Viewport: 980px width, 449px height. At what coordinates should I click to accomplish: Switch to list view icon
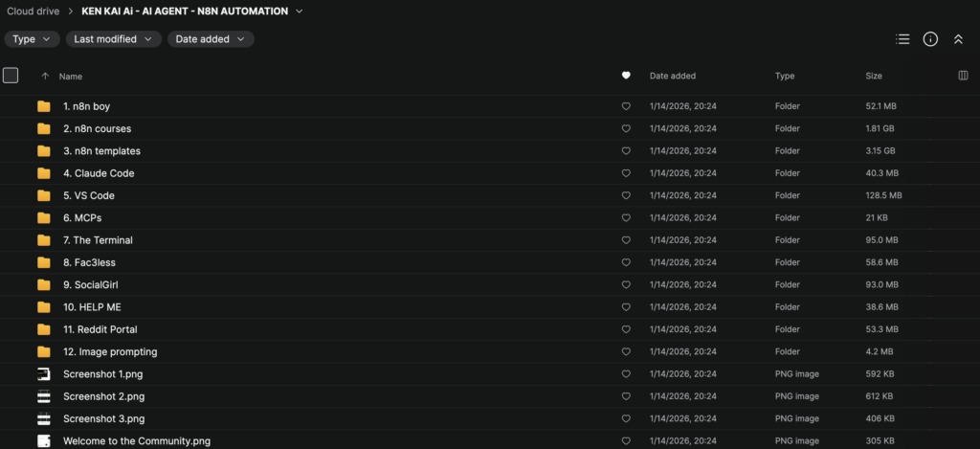coord(902,39)
